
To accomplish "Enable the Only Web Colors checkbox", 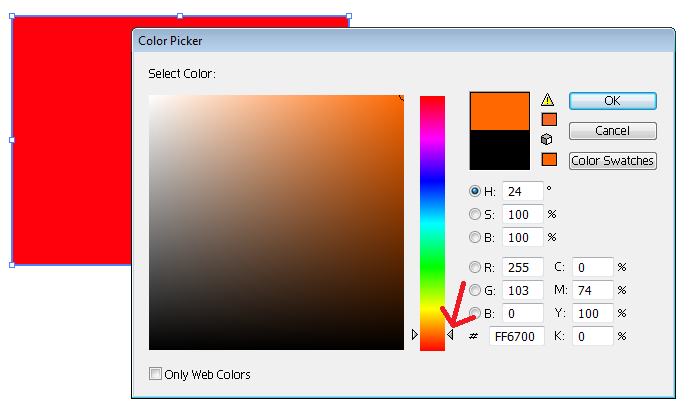I will [x=155, y=374].
